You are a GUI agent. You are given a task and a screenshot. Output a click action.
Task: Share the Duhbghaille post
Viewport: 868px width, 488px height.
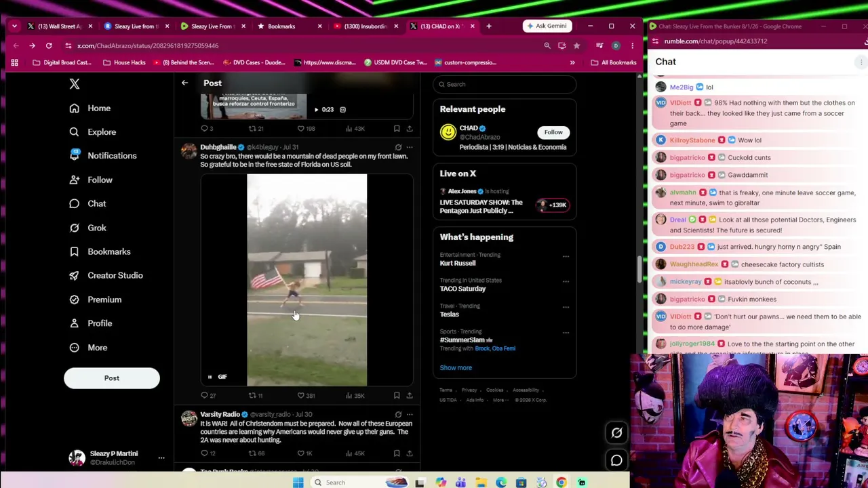[x=409, y=395]
